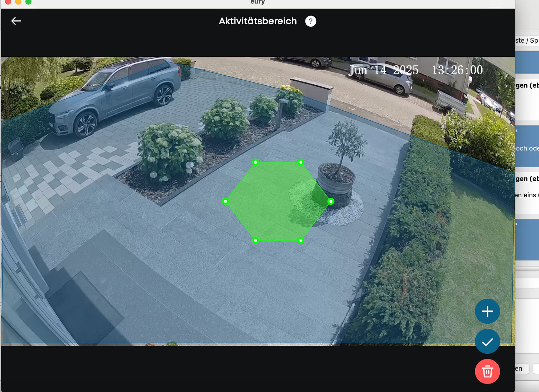Click the Aktivitätsbereich title text
The width and height of the screenshot is (539, 392).
click(x=257, y=21)
